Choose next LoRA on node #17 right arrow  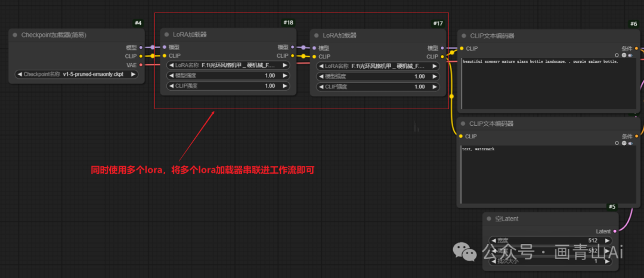coord(435,66)
